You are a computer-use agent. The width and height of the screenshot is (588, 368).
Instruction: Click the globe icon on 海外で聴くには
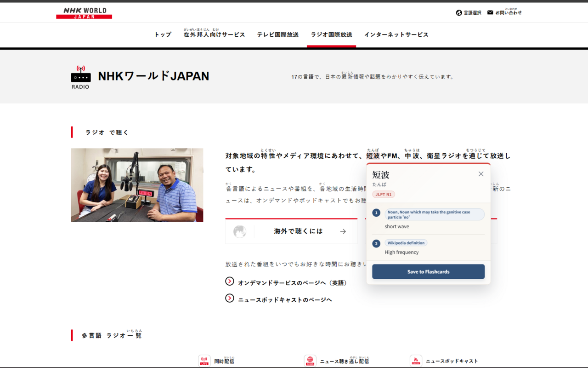coord(240,231)
